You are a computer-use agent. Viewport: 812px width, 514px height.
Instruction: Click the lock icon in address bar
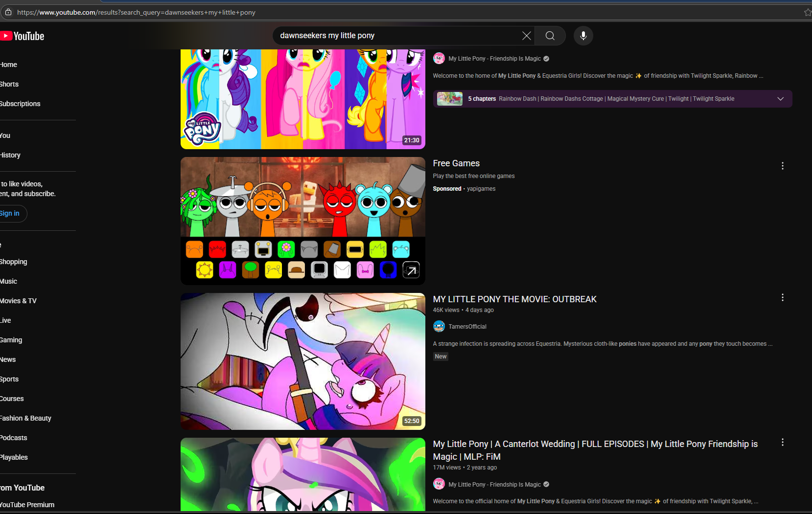pos(8,12)
